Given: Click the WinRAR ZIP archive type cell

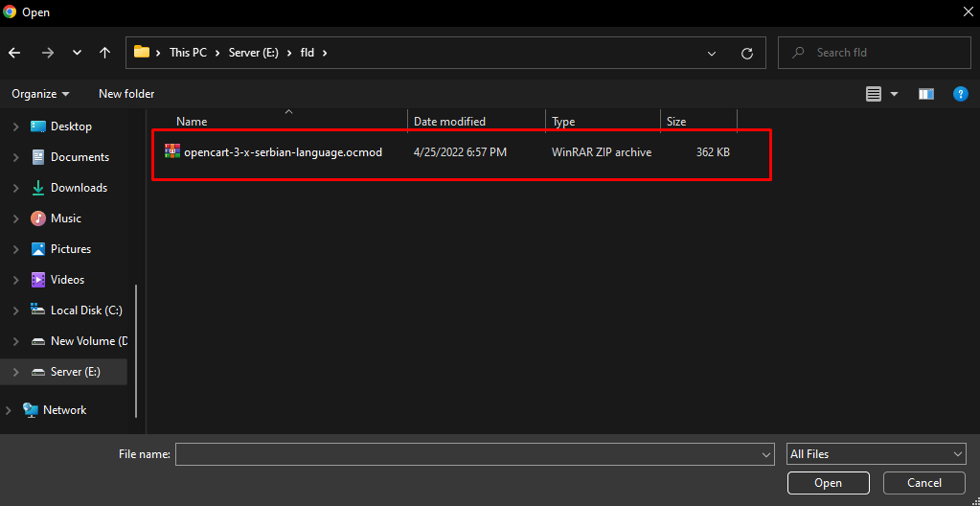Looking at the screenshot, I should pyautogui.click(x=602, y=152).
